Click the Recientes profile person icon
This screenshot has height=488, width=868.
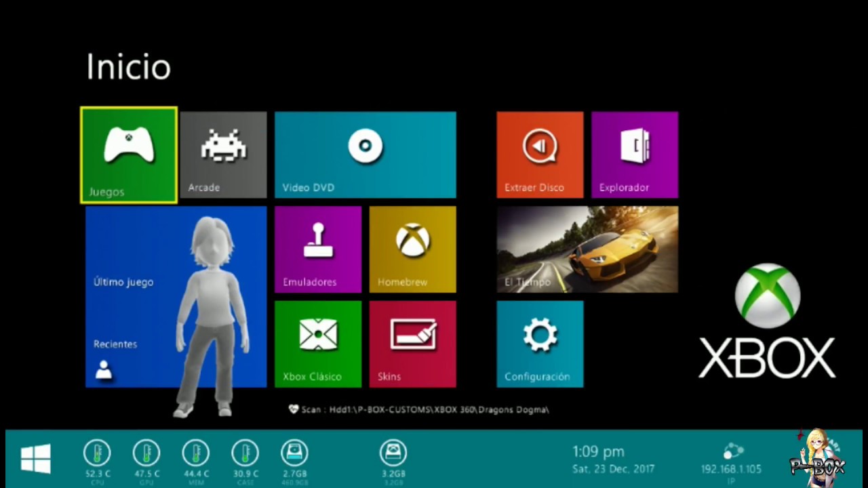tap(104, 369)
